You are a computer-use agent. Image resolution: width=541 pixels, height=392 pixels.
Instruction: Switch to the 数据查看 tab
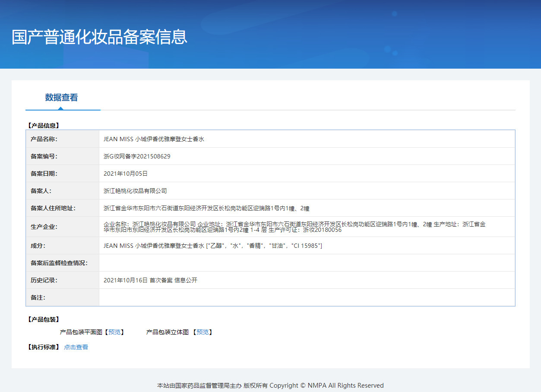61,98
